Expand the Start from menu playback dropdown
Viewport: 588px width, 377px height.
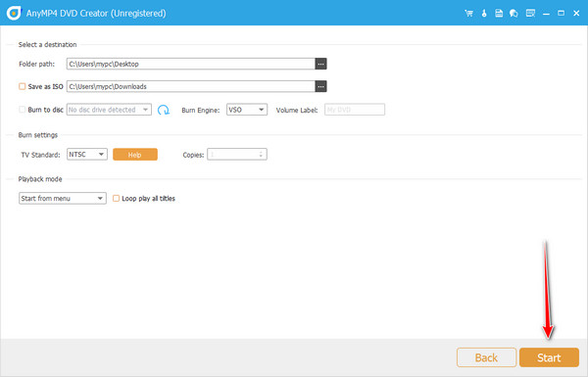click(63, 198)
